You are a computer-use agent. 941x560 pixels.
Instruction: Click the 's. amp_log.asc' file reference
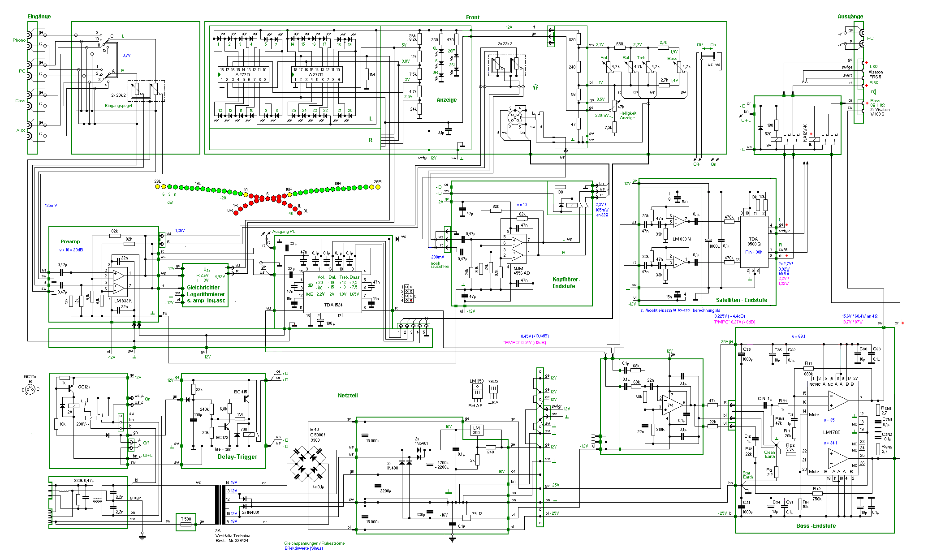pos(206,301)
